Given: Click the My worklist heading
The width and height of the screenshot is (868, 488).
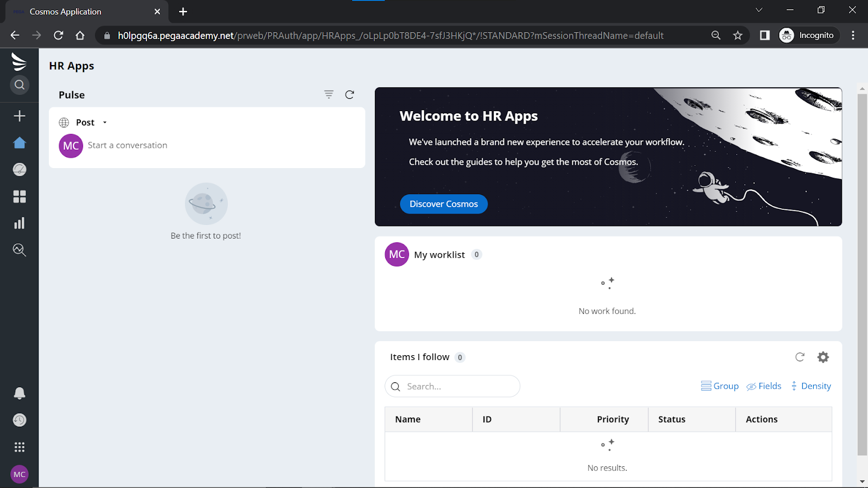Looking at the screenshot, I should pos(439,255).
